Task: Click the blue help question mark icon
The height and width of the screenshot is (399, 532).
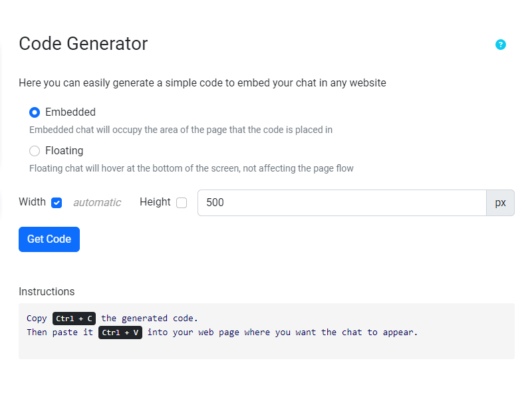Action: (501, 45)
